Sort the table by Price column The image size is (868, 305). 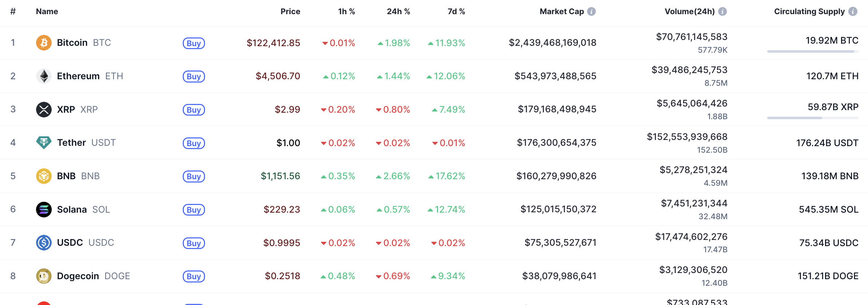point(290,12)
